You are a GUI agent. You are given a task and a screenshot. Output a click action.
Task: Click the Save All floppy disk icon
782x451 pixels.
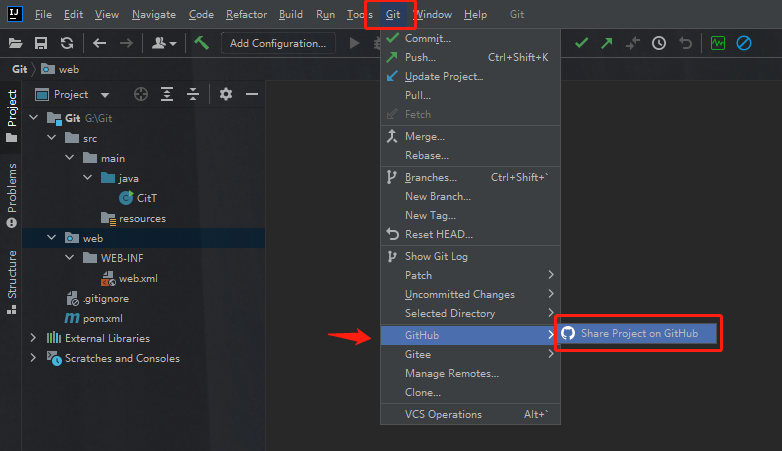click(x=41, y=43)
